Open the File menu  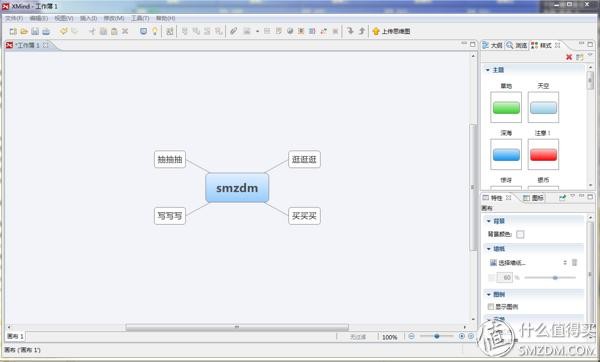[14, 18]
